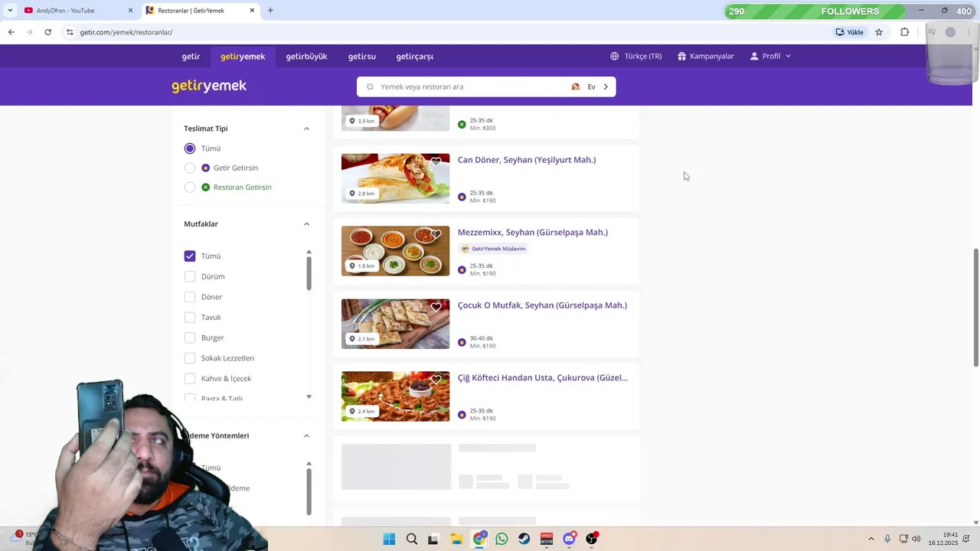Switch to getir tab

[x=191, y=56]
